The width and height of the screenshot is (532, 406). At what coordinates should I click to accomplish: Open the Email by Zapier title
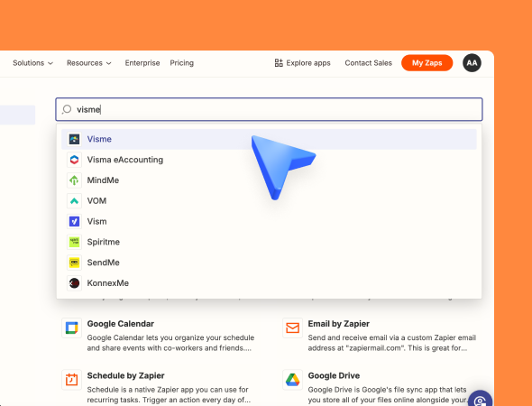pos(339,324)
